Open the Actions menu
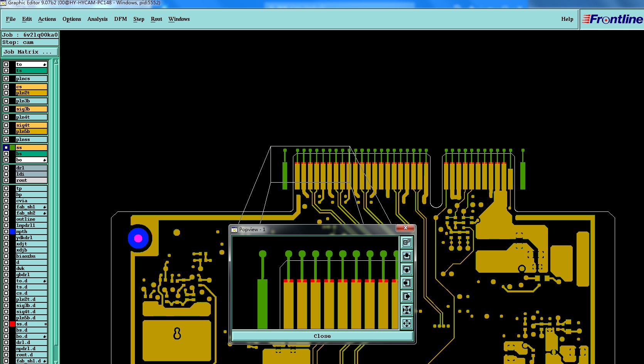Viewport: 644px width, 364px height. [x=47, y=19]
